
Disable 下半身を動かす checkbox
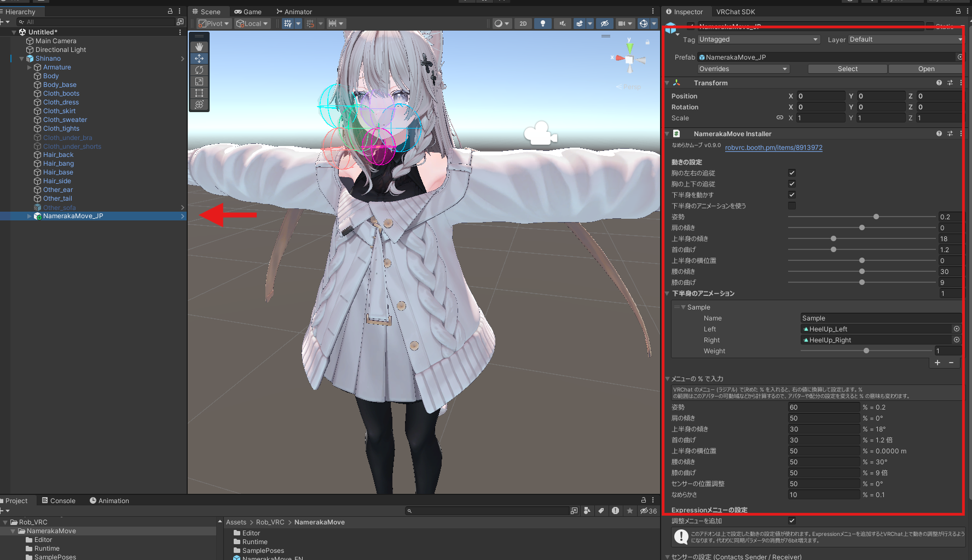tap(792, 195)
